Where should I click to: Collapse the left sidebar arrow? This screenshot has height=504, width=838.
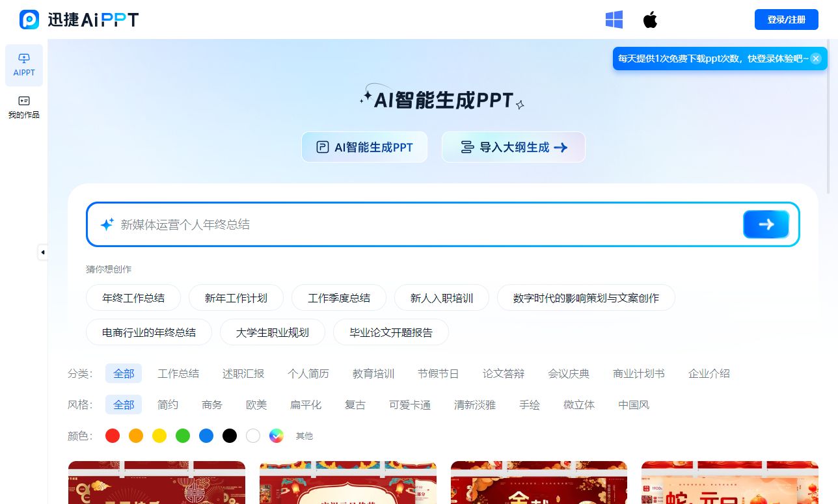click(43, 252)
